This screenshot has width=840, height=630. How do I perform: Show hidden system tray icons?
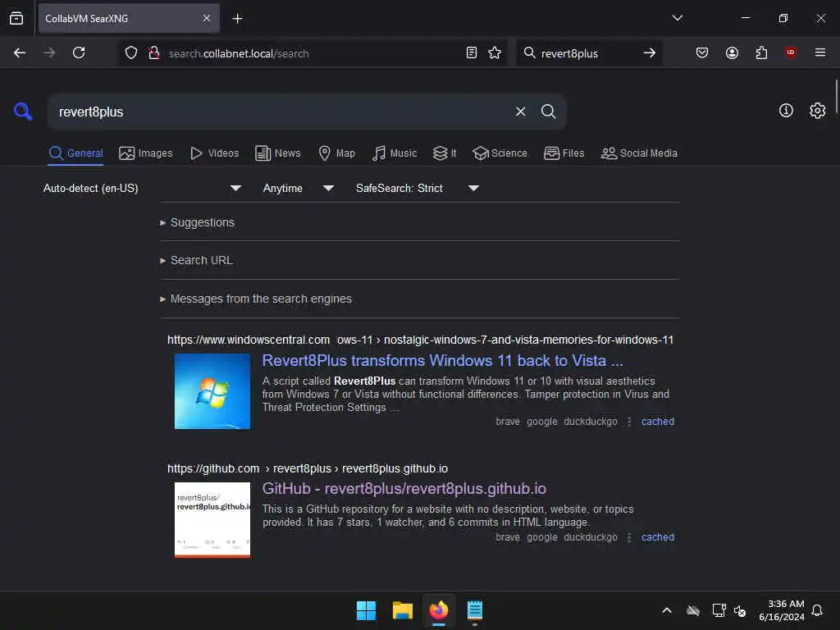point(666,610)
